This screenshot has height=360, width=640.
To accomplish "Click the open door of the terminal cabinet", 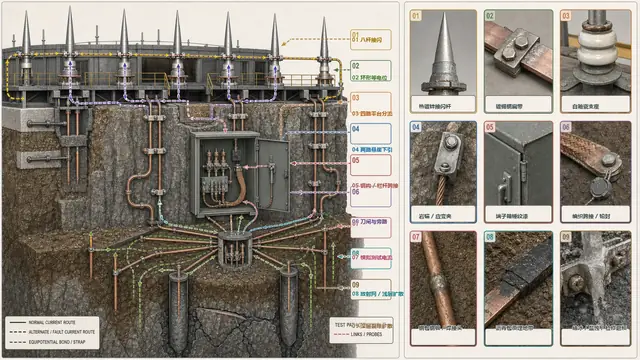I will point(273,175).
